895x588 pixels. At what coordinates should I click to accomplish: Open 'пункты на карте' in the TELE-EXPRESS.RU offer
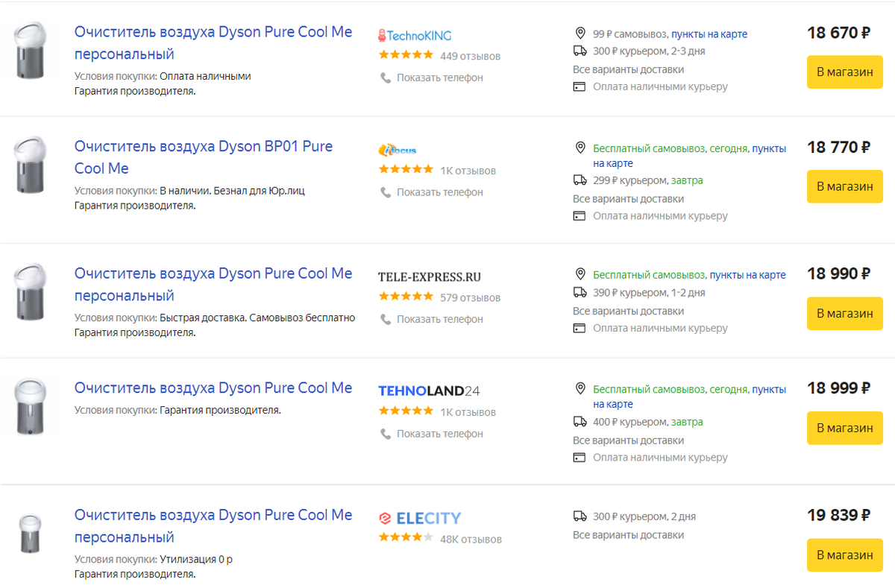747,275
